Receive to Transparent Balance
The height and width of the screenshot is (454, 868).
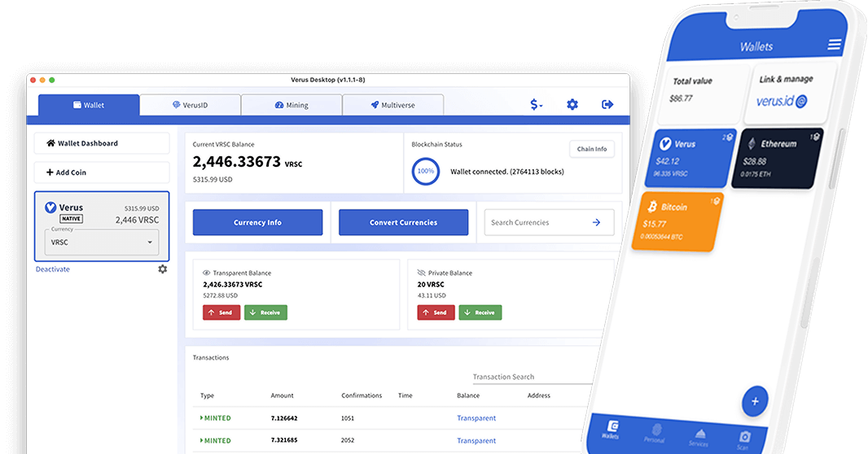point(265,312)
